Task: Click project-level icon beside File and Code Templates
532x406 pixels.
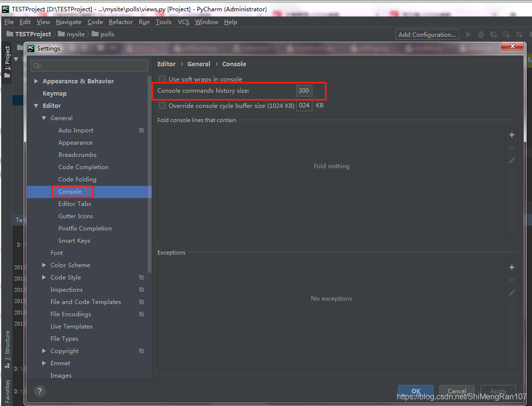Action: click(142, 302)
